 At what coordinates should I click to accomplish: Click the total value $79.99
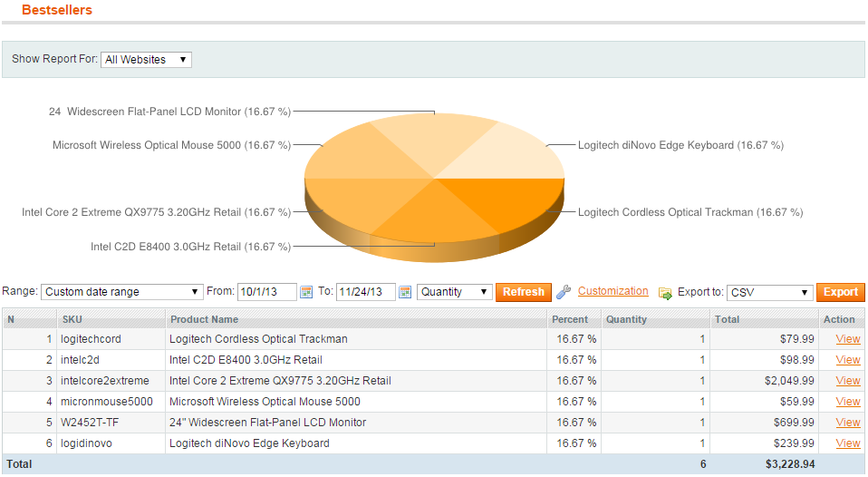[x=797, y=339]
